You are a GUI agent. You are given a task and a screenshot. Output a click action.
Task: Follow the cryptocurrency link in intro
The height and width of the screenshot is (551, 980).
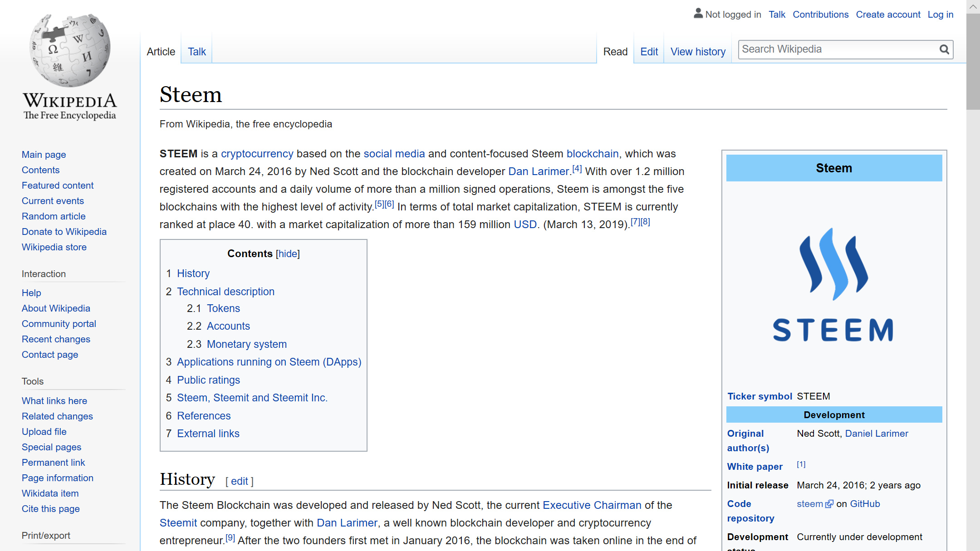pos(257,154)
